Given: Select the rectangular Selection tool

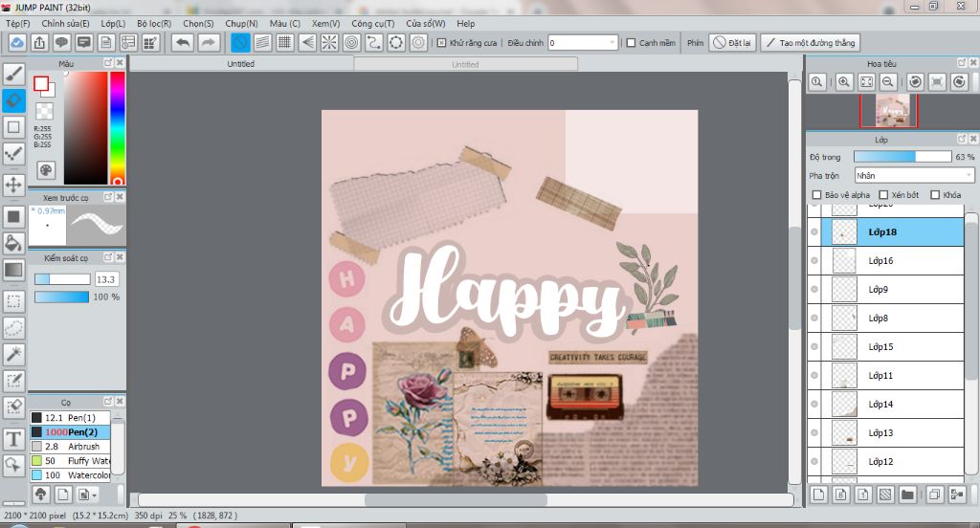Looking at the screenshot, I should (x=13, y=301).
